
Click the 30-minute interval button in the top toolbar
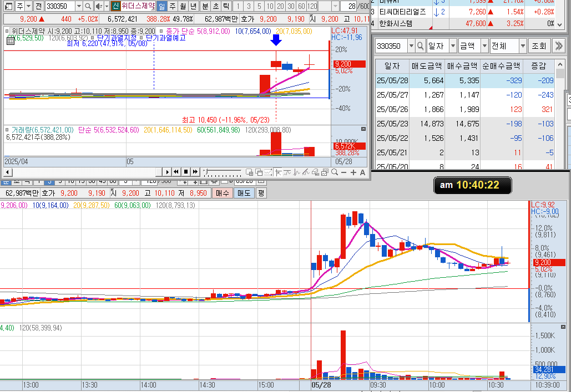click(x=291, y=6)
